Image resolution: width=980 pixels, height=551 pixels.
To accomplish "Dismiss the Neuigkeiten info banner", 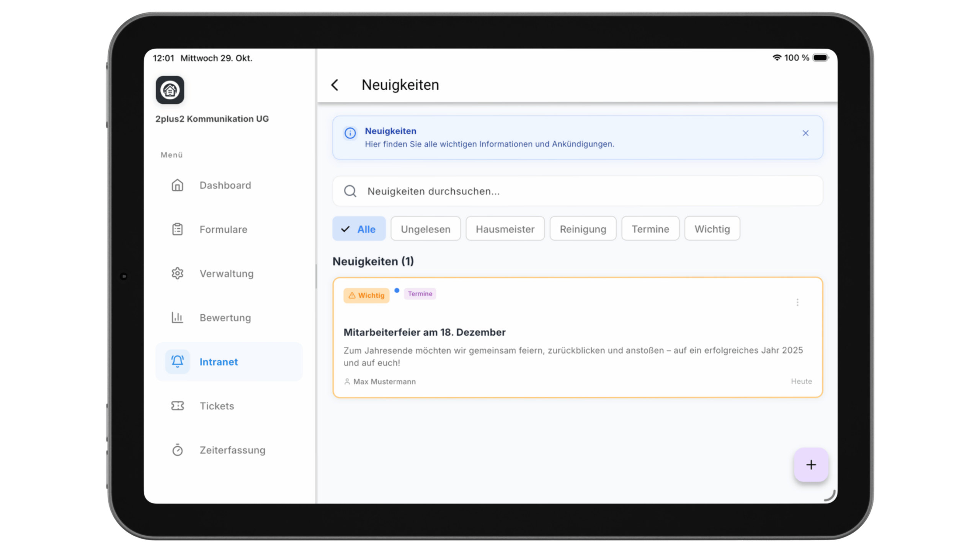I will 805,133.
